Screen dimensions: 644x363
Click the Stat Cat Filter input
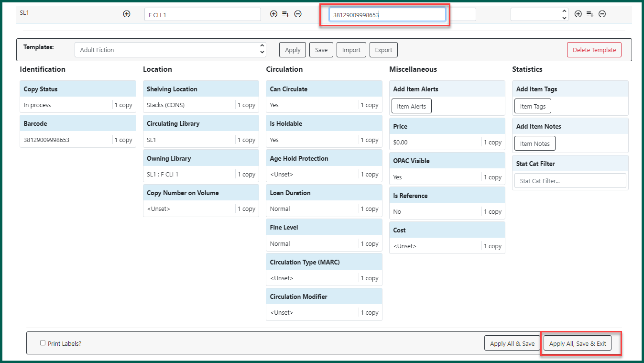tap(570, 181)
